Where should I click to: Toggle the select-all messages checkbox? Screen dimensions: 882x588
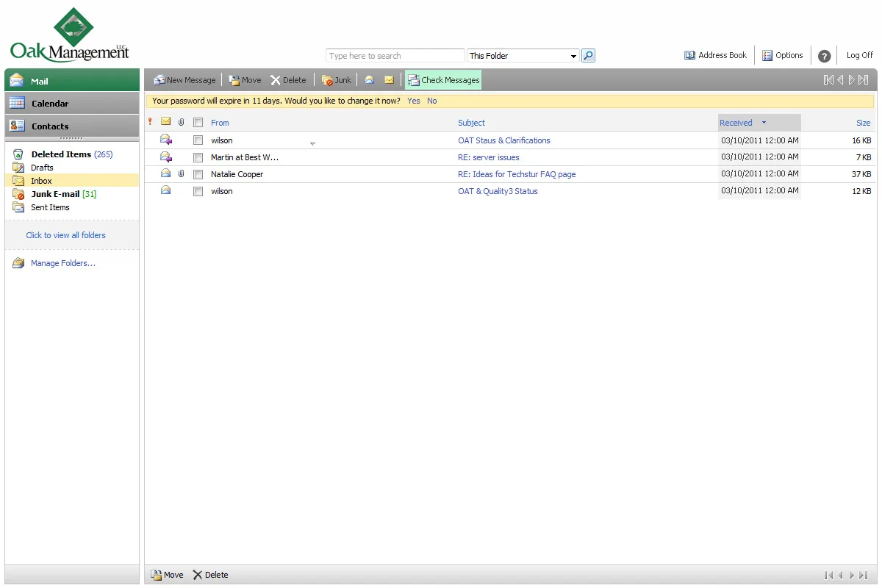[x=198, y=123]
